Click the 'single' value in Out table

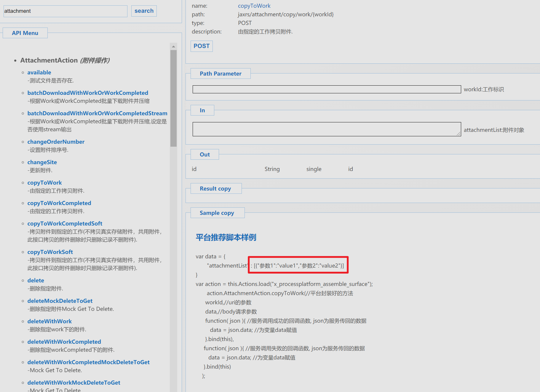point(314,169)
